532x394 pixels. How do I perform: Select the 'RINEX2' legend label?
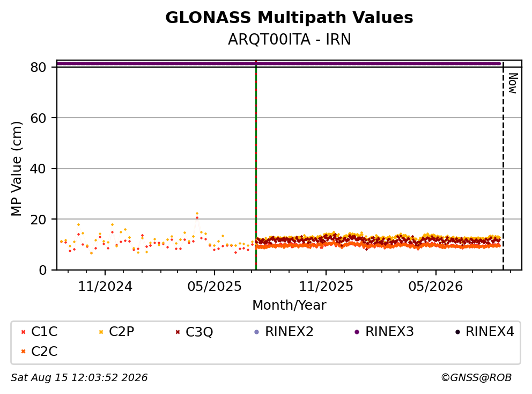coord(289,332)
